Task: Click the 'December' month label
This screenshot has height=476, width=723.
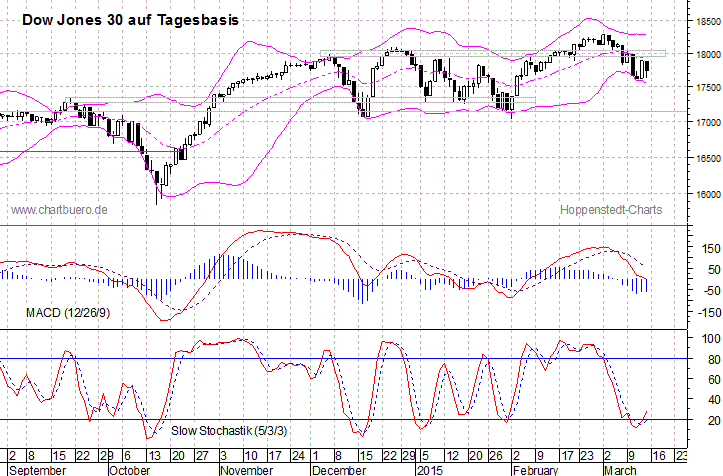Action: pyautogui.click(x=339, y=470)
